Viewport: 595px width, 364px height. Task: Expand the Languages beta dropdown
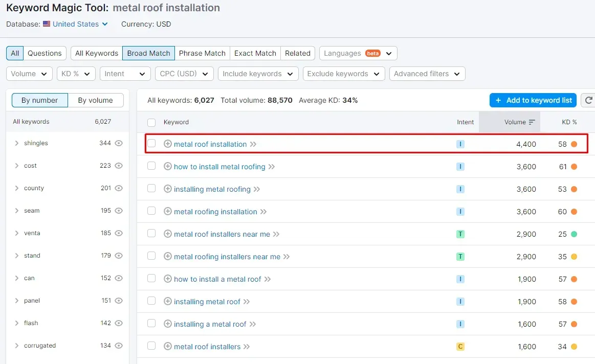(358, 53)
